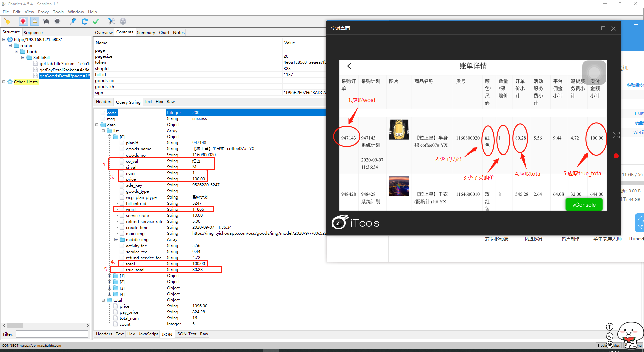Screen dimensions: 644x352
Task: Click 闪退修复 in iTools window
Action: [x=534, y=239]
